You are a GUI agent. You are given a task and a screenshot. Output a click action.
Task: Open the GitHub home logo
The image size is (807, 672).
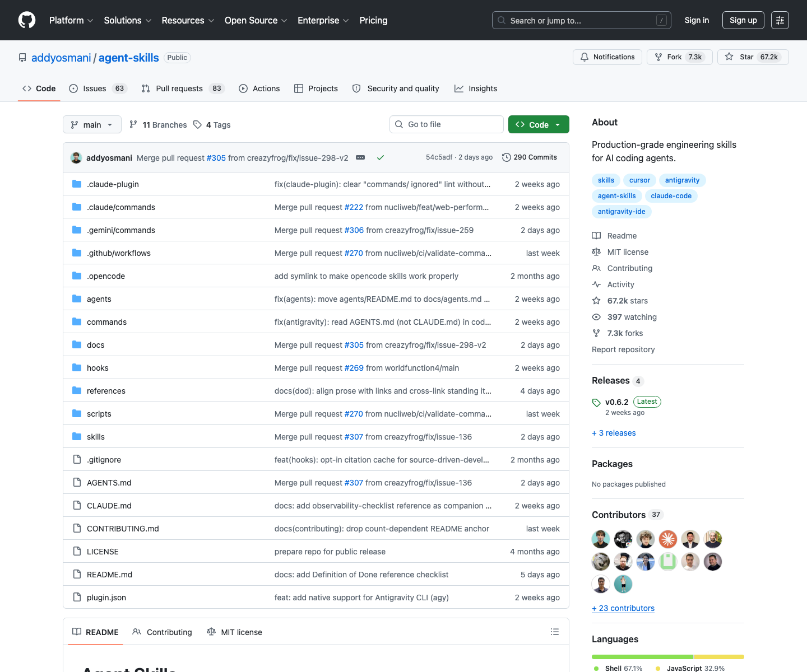tap(27, 20)
